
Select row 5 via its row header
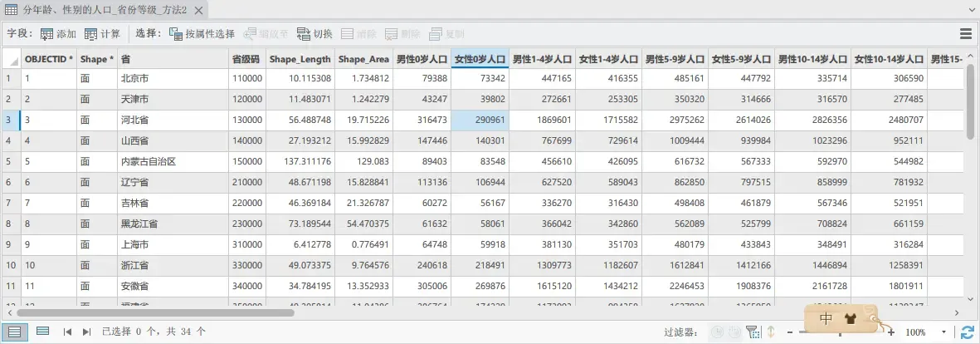(11, 161)
